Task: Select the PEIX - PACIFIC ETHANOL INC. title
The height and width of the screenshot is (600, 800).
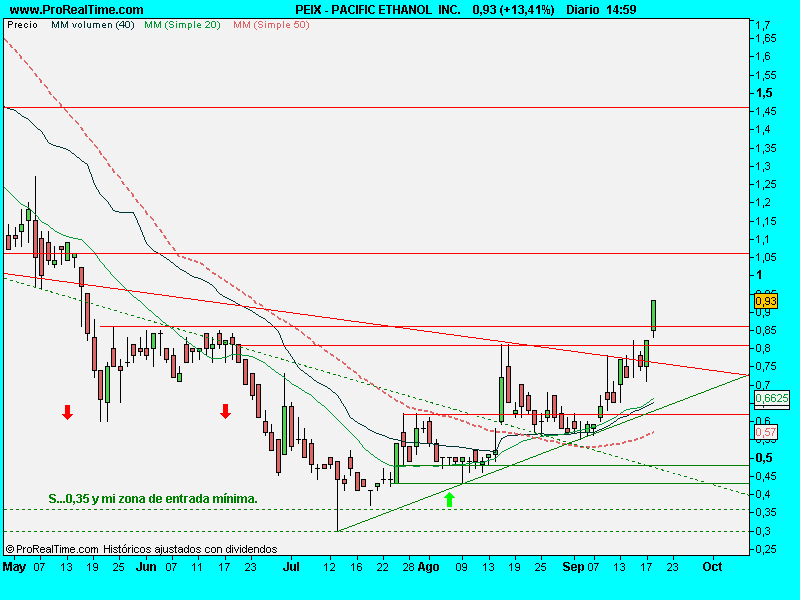Action: coord(378,10)
